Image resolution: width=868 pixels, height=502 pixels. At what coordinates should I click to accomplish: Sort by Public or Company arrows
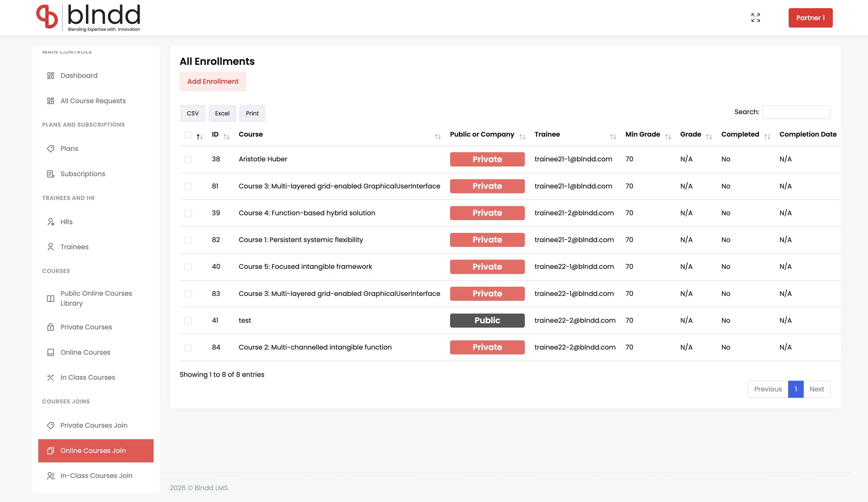522,137
